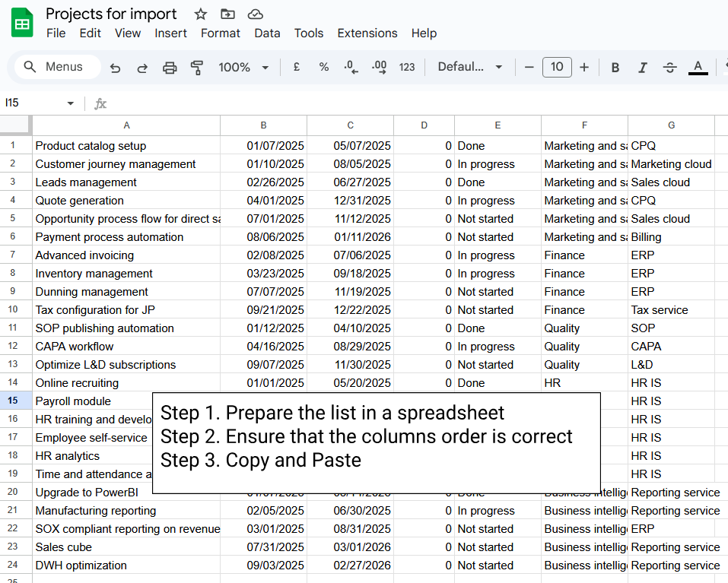Image resolution: width=728 pixels, height=583 pixels.
Task: Check the cloud save status icon
Action: 255,14
